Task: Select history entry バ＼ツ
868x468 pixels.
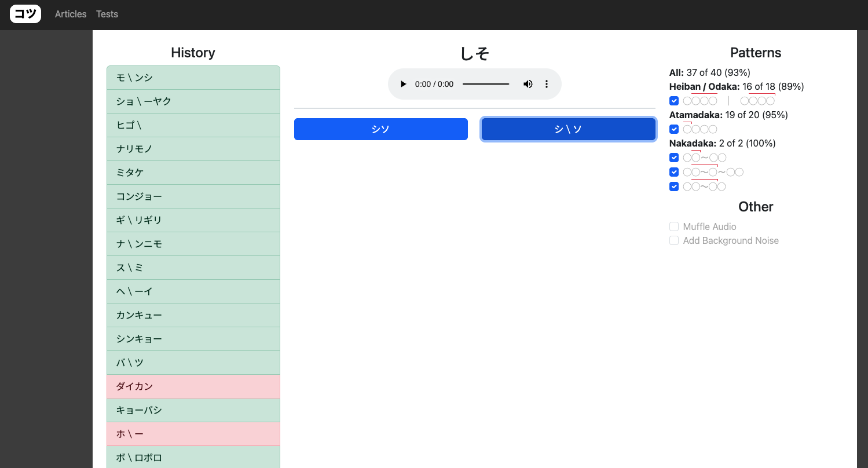Action: [x=193, y=363]
